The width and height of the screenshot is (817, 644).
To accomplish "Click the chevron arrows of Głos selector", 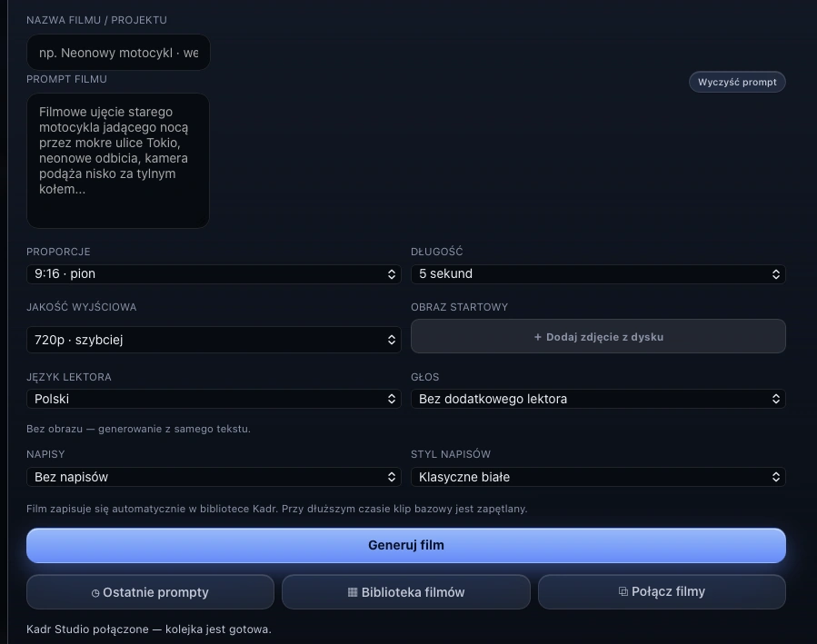I will tap(776, 399).
